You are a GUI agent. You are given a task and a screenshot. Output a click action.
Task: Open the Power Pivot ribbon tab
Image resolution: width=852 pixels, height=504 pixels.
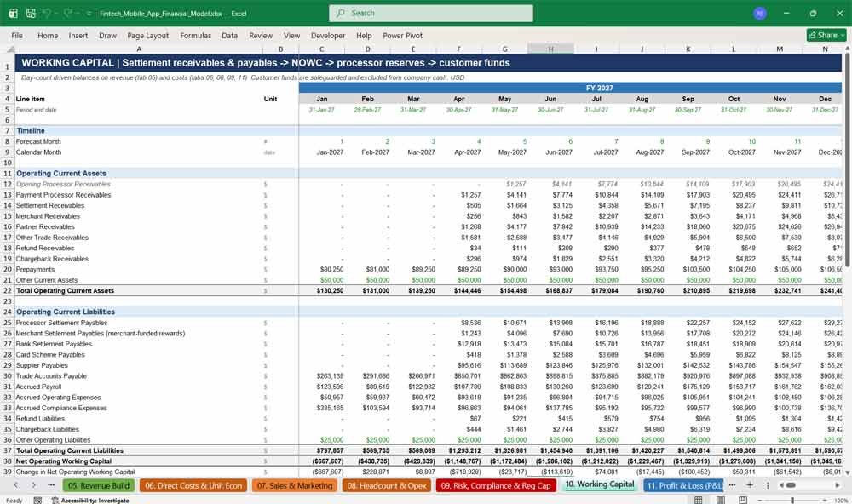[402, 35]
